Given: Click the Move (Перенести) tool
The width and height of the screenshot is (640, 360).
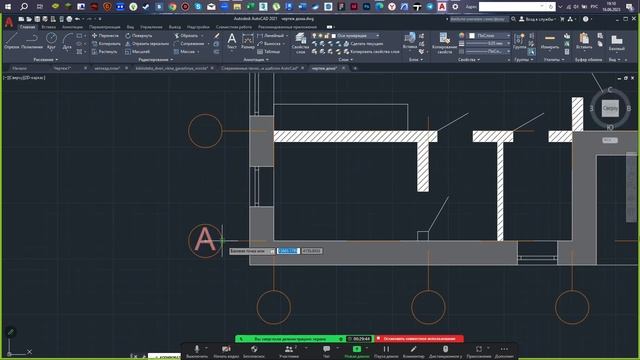Looking at the screenshot, I should coord(105,36).
